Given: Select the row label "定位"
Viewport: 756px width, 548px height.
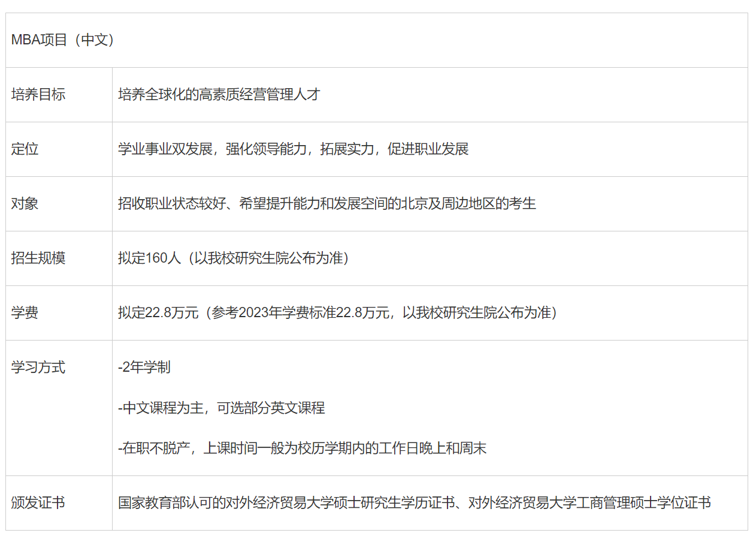Looking at the screenshot, I should [25, 149].
